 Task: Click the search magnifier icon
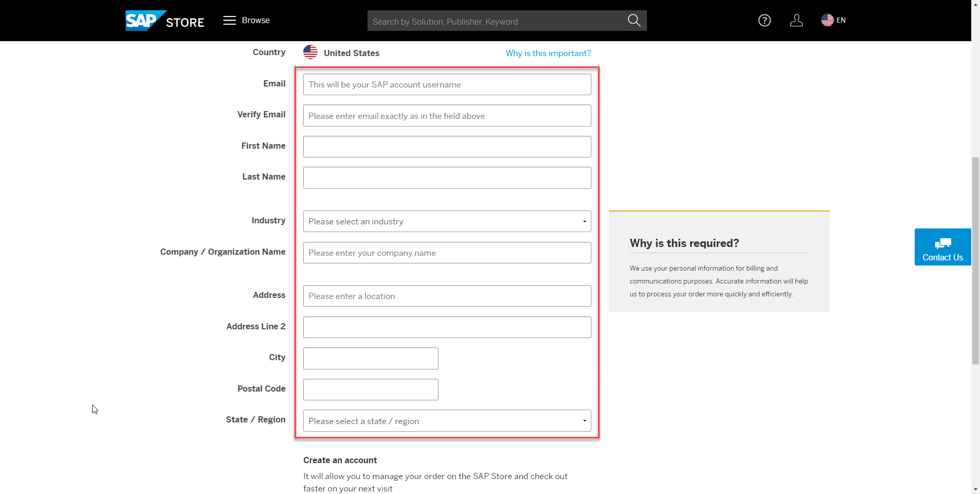click(x=634, y=21)
